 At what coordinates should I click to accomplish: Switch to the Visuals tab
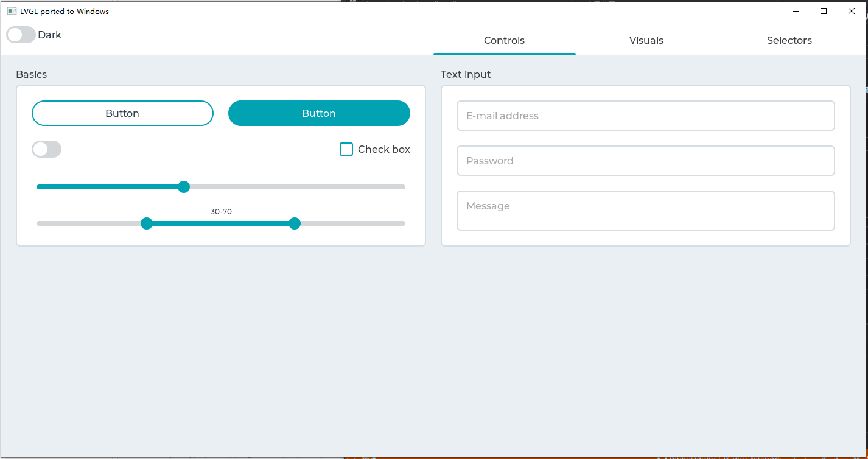(x=646, y=40)
